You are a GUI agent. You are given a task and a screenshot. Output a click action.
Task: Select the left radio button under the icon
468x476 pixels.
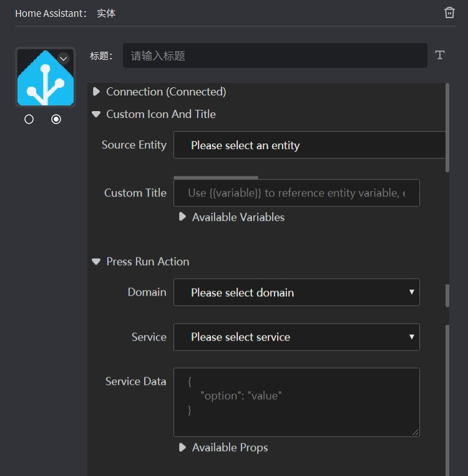(x=29, y=119)
